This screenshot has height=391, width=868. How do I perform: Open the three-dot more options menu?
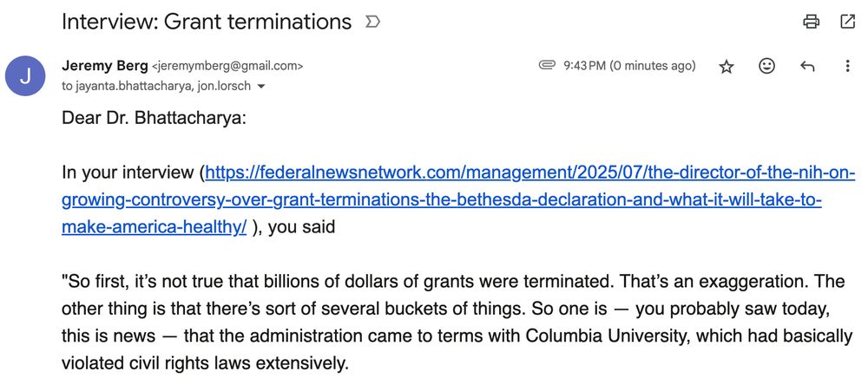(x=847, y=67)
